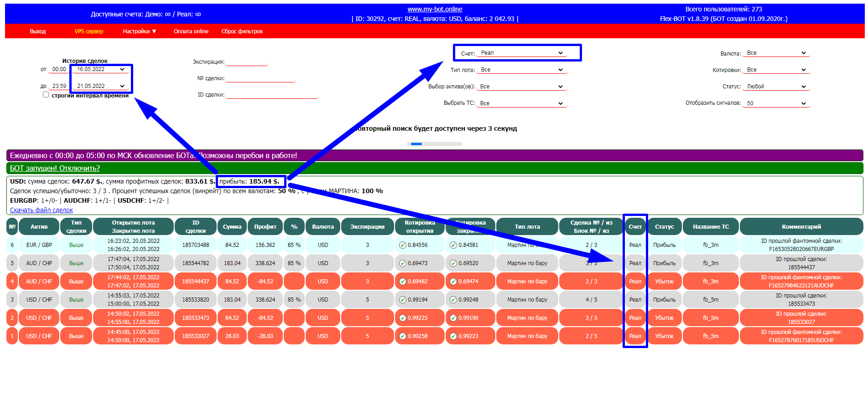
Task: Open the Отобразить сигналов count dropdown
Action: (776, 103)
